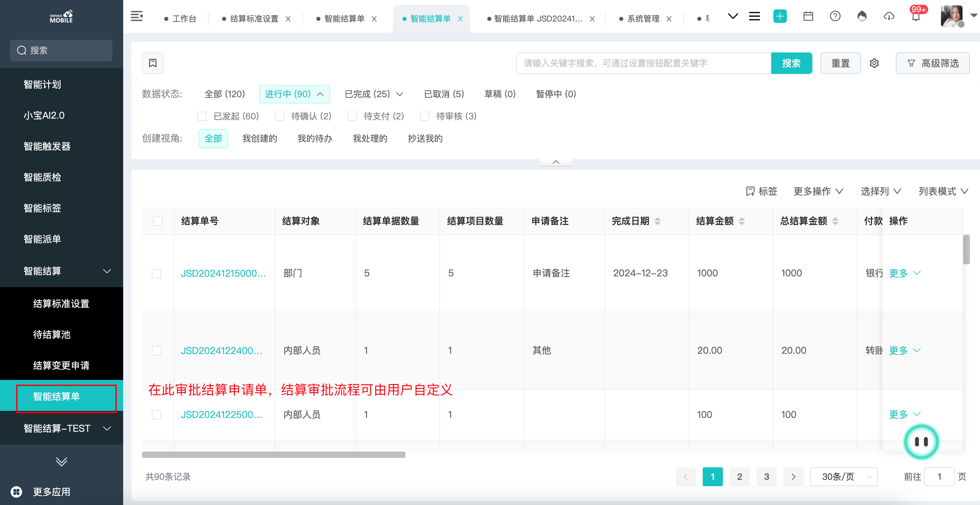Focus the 前往 page number input

coord(939,476)
